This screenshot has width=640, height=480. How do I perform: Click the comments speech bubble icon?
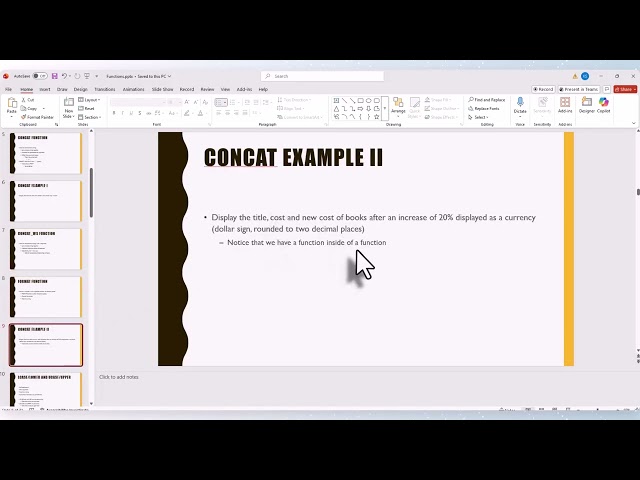tap(607, 89)
